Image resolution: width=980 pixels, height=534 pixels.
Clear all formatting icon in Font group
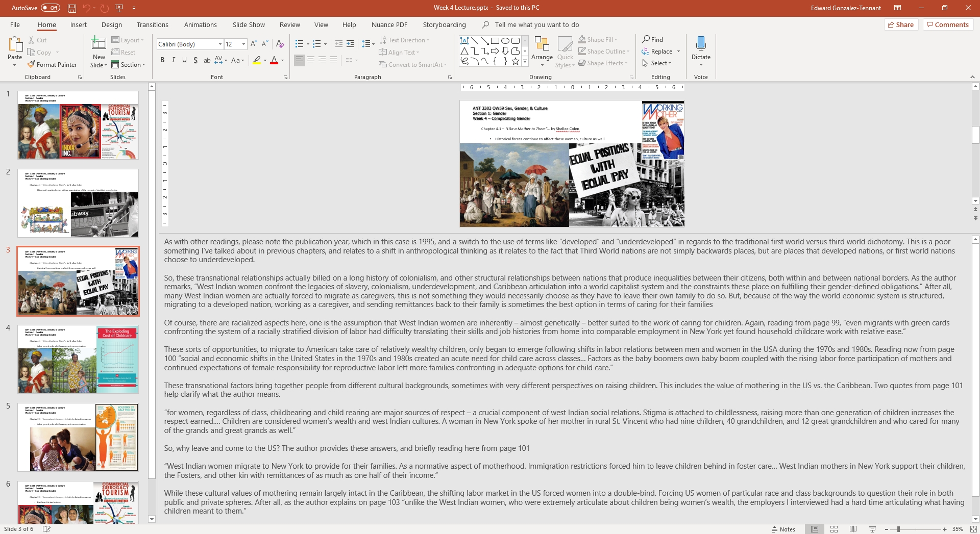[280, 44]
